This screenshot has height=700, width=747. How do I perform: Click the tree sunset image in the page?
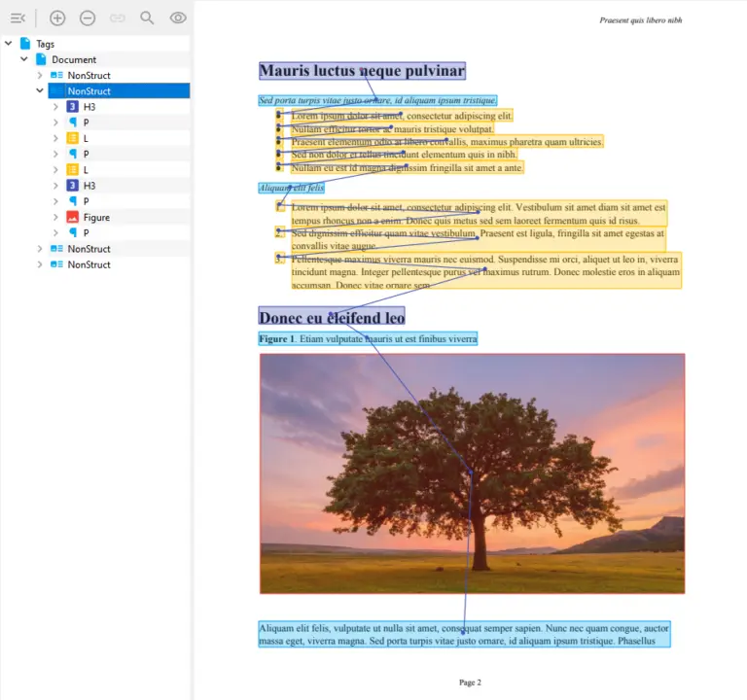(472, 473)
